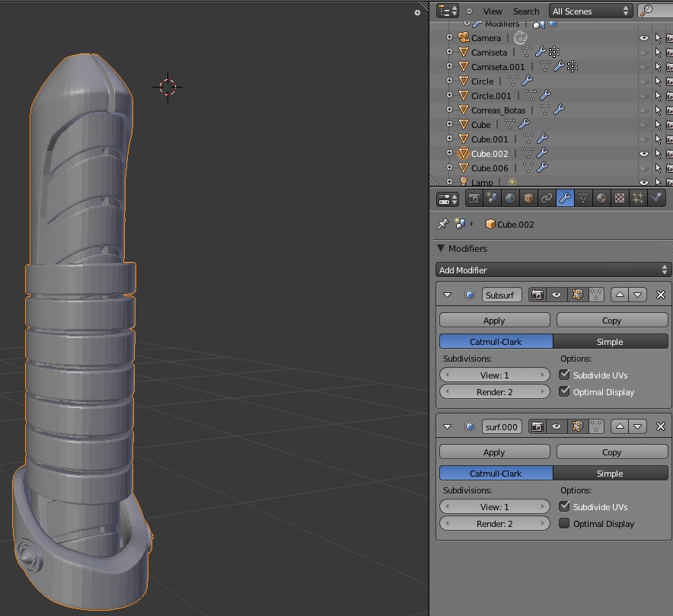Viewport: 673px width, 616px height.
Task: Collapse the surf.000 modifier panel
Action: [447, 427]
